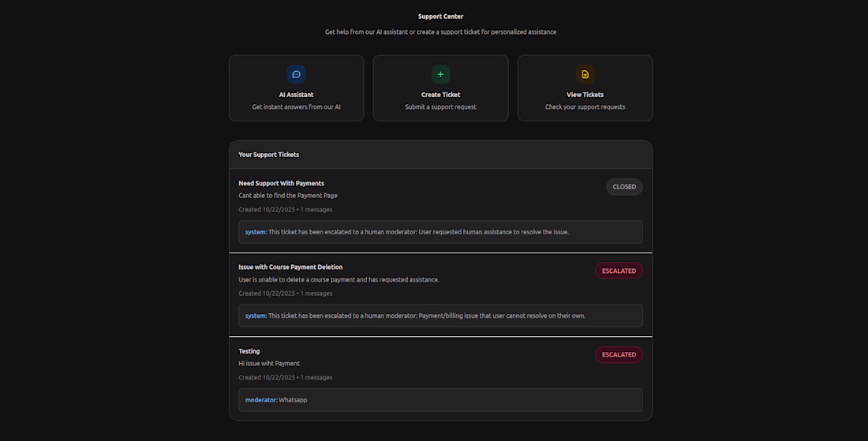Viewport: 868px width, 441px height.
Task: Click the "Check your support requests" text
Action: coord(585,107)
